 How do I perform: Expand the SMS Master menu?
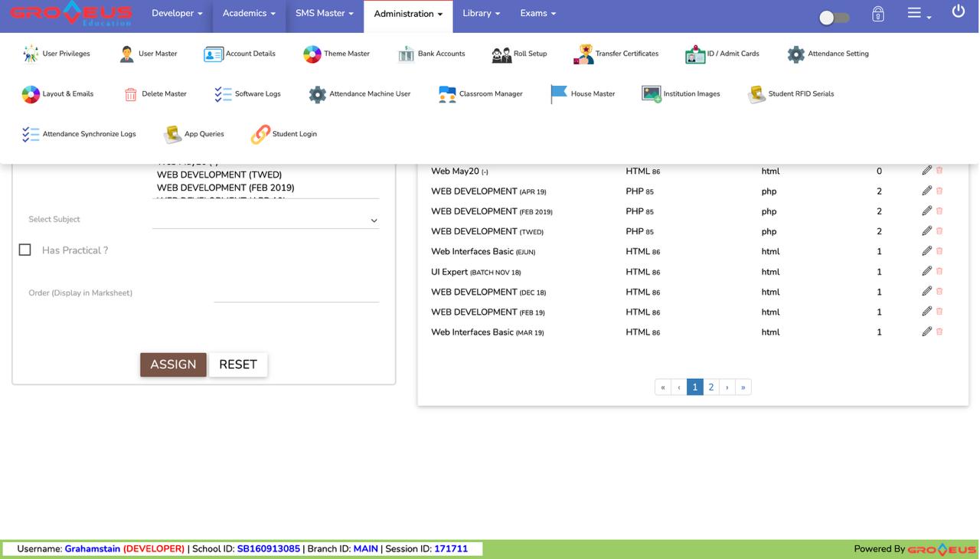point(325,14)
